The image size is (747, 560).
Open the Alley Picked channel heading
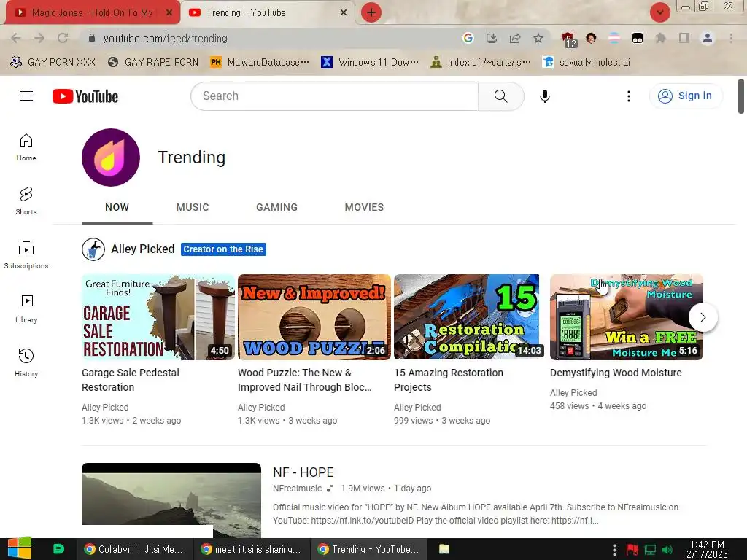(x=143, y=249)
